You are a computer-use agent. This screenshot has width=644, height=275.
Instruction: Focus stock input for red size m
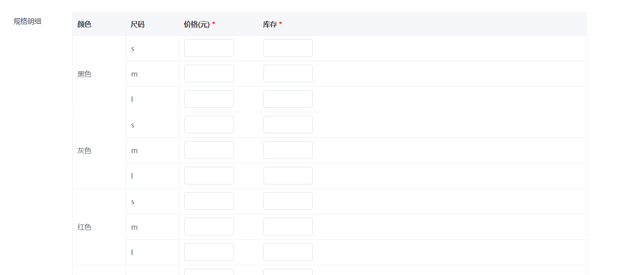(x=288, y=227)
